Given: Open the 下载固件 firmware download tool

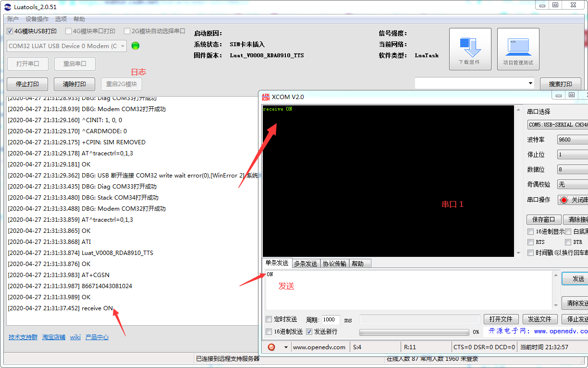Looking at the screenshot, I should click(470, 49).
